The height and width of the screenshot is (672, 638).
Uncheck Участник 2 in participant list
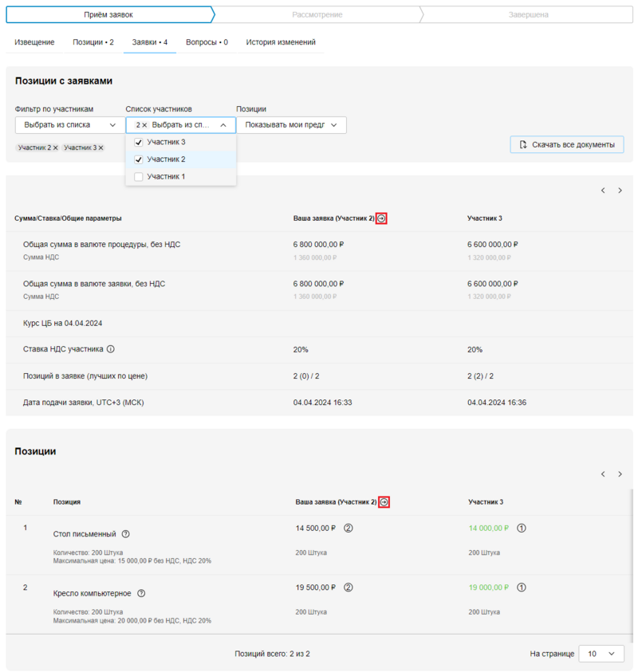pos(139,159)
